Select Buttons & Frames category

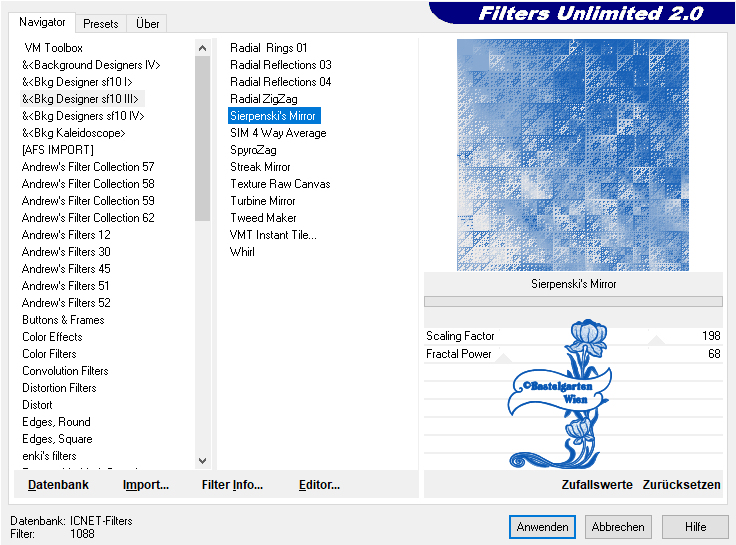click(63, 320)
